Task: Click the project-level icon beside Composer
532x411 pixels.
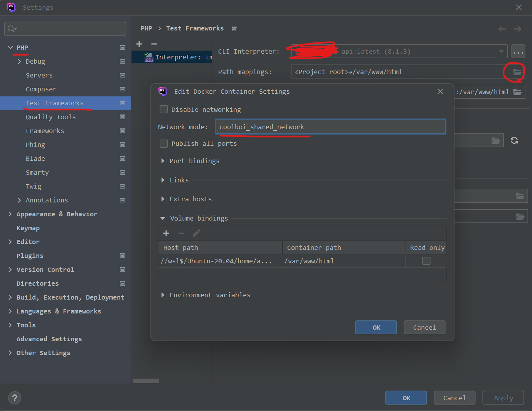Action: click(122, 89)
